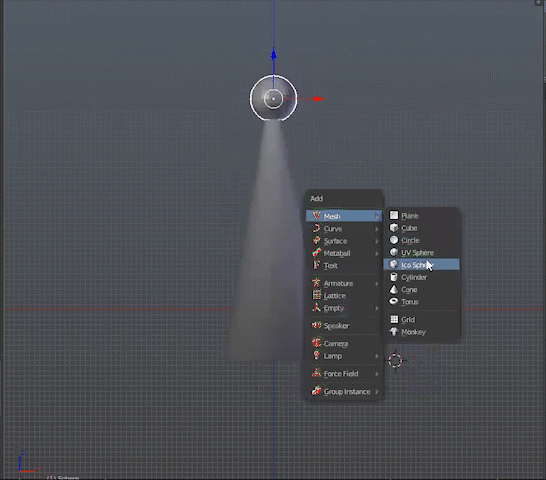Image resolution: width=546 pixels, height=480 pixels.
Task: Grab the blue Z-axis manipulator arrow
Action: 274,55
